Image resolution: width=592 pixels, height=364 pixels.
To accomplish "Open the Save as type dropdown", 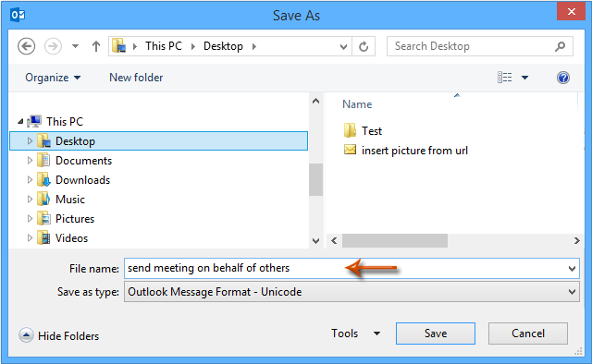I will pos(351,292).
